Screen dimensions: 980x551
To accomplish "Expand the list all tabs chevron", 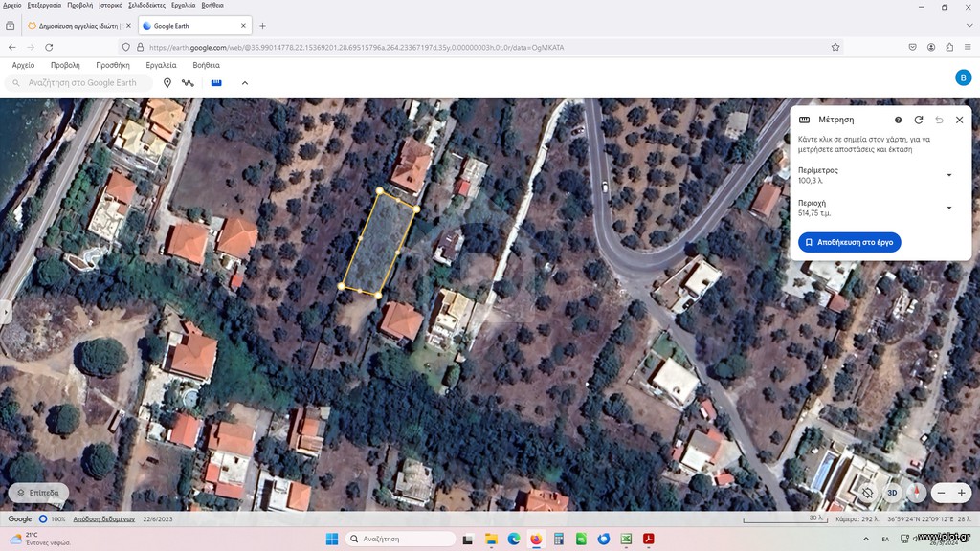I will click(969, 26).
